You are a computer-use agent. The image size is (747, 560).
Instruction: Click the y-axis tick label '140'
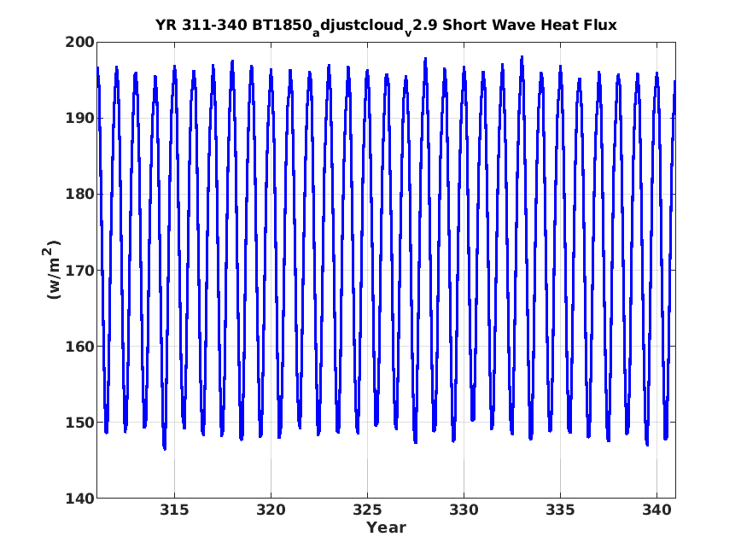(x=80, y=499)
